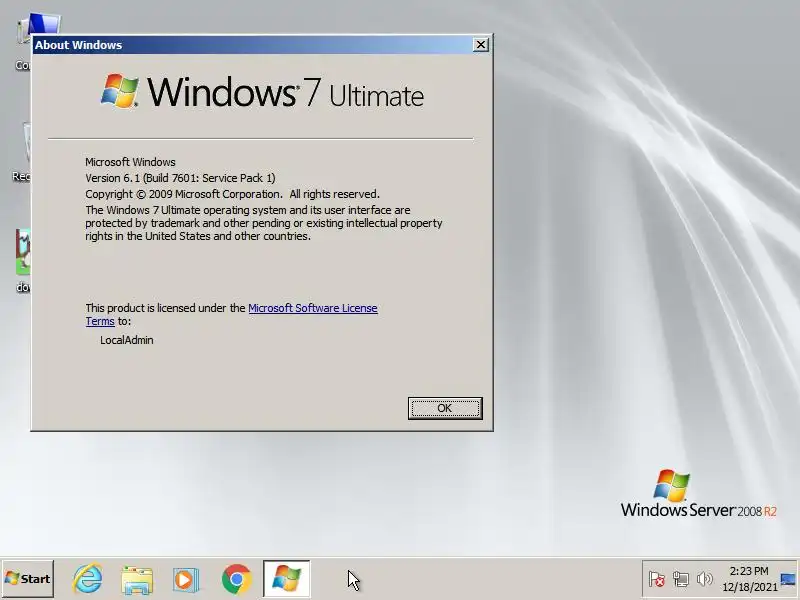Image resolution: width=800 pixels, height=600 pixels.
Task: Close the About Windows dialog
Action: pos(481,45)
